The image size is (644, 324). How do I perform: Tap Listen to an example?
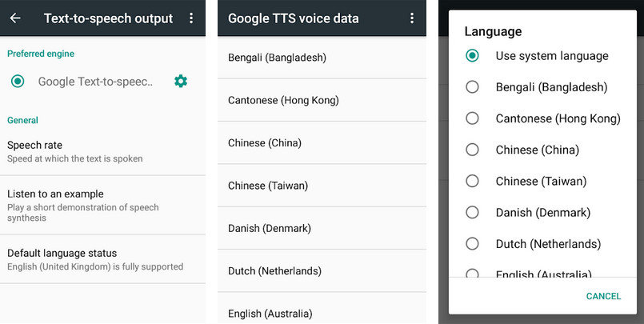click(102, 206)
